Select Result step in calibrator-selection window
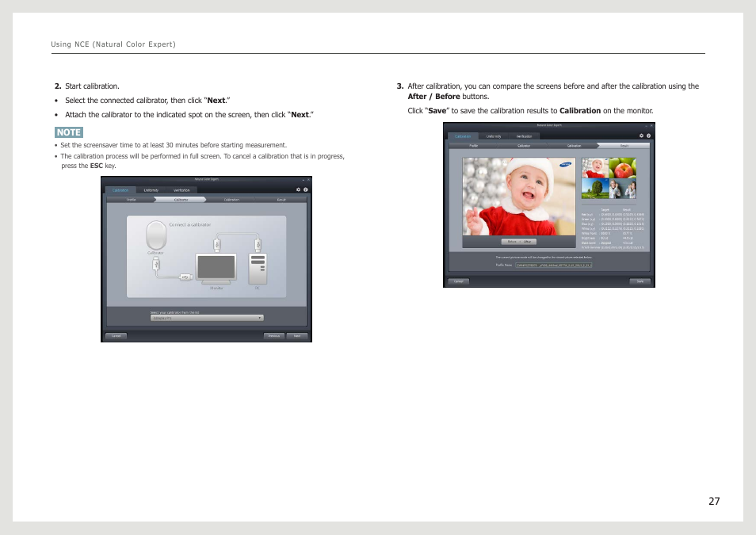 coord(281,200)
